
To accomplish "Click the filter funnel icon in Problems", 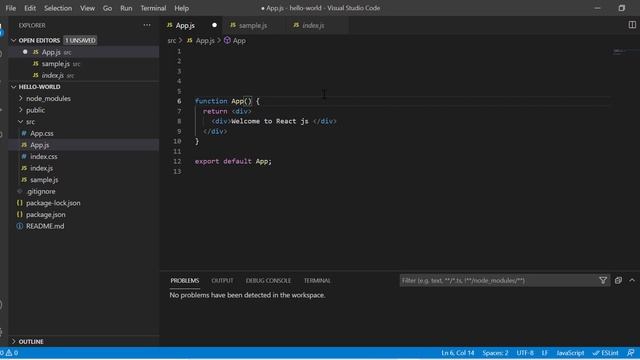I will click(x=603, y=280).
